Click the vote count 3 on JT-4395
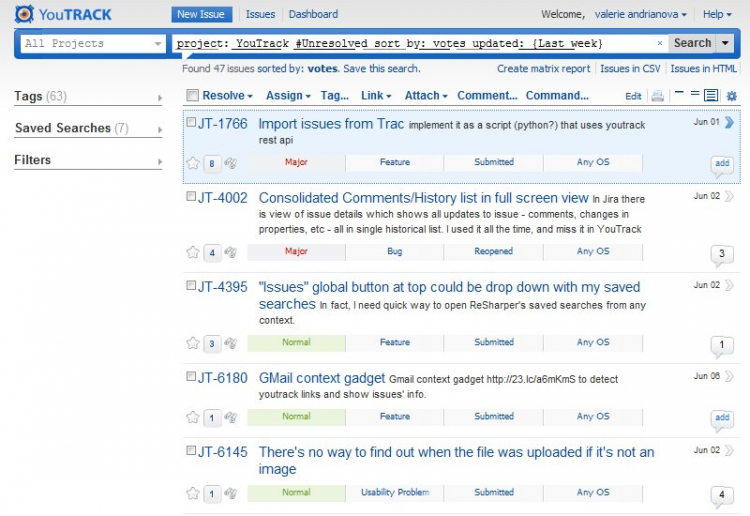Screen dimensions: 750x516 pos(212,344)
